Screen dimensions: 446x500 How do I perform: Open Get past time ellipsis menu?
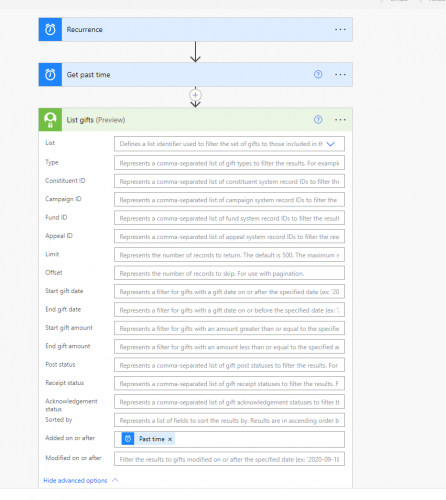click(x=340, y=74)
